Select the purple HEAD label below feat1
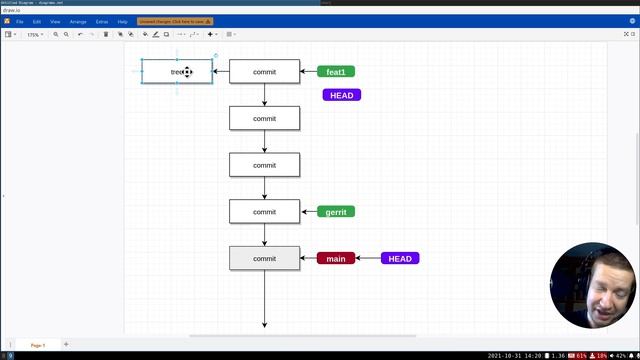Image resolution: width=640 pixels, height=360 pixels. (342, 95)
